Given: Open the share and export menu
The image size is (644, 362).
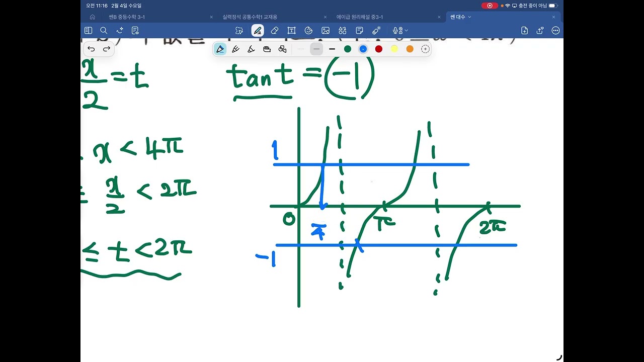Looking at the screenshot, I should point(540,30).
